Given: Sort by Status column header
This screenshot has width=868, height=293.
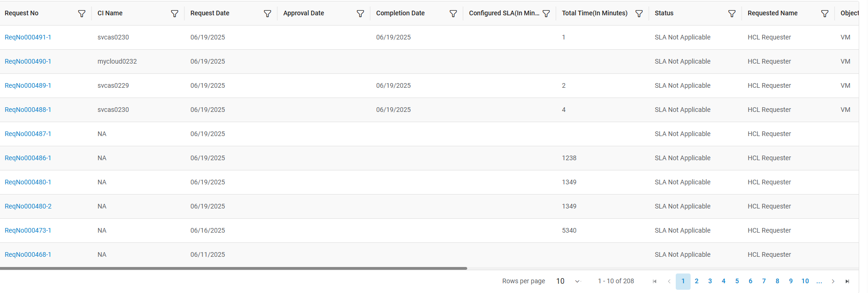Looking at the screenshot, I should [664, 13].
